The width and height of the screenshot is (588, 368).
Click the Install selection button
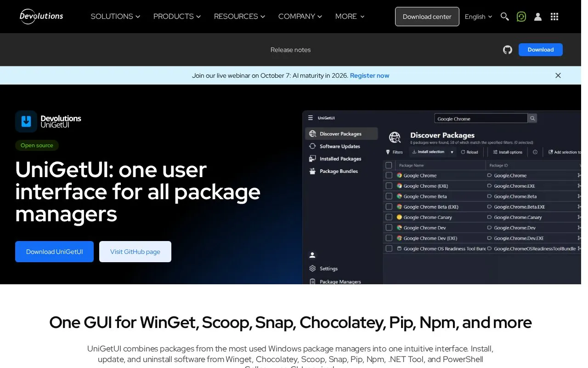(428, 152)
